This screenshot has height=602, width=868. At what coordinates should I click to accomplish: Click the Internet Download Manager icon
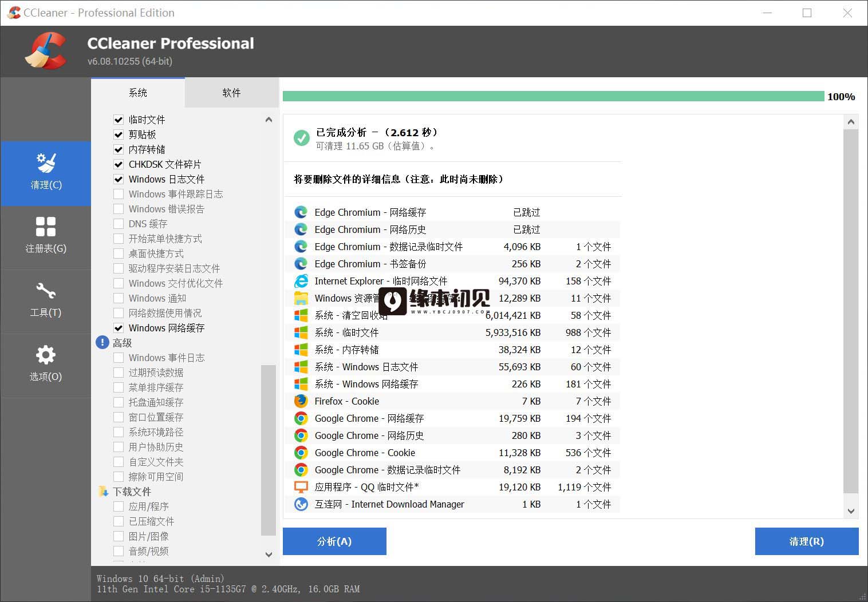301,504
